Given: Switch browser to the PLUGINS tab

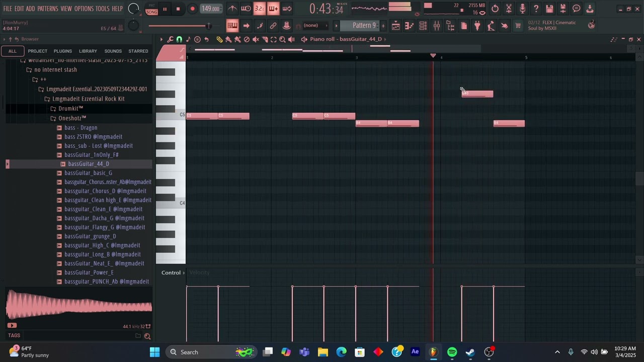Looking at the screenshot, I should (63, 51).
